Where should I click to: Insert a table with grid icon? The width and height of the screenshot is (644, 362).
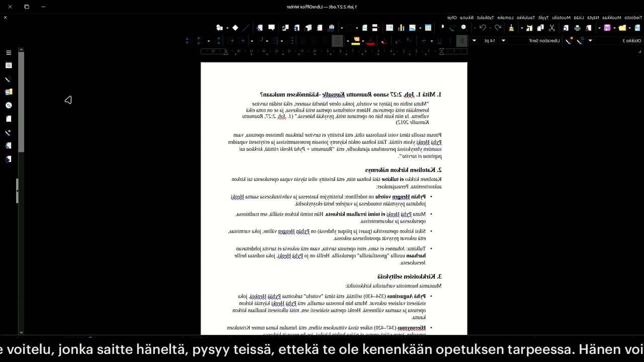pos(428,28)
